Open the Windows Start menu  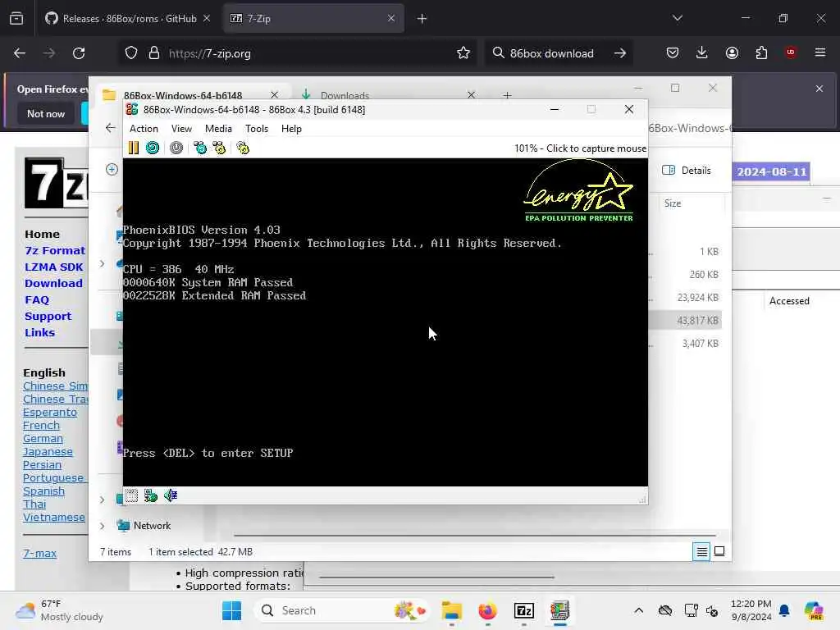click(x=231, y=610)
